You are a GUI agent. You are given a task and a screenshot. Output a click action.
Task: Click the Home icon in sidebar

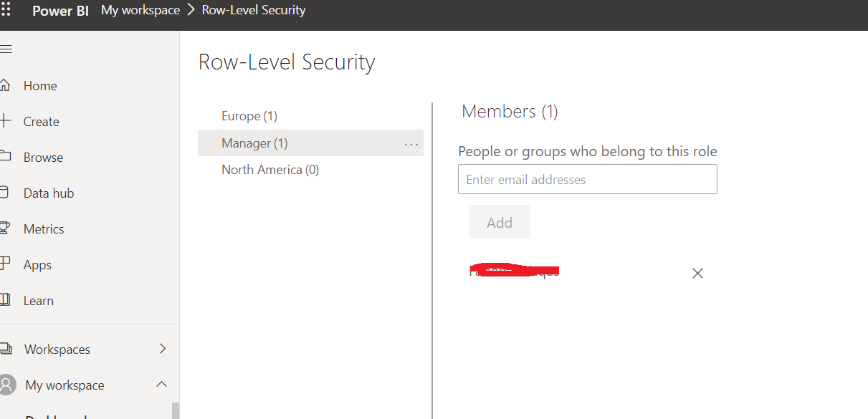click(5, 85)
